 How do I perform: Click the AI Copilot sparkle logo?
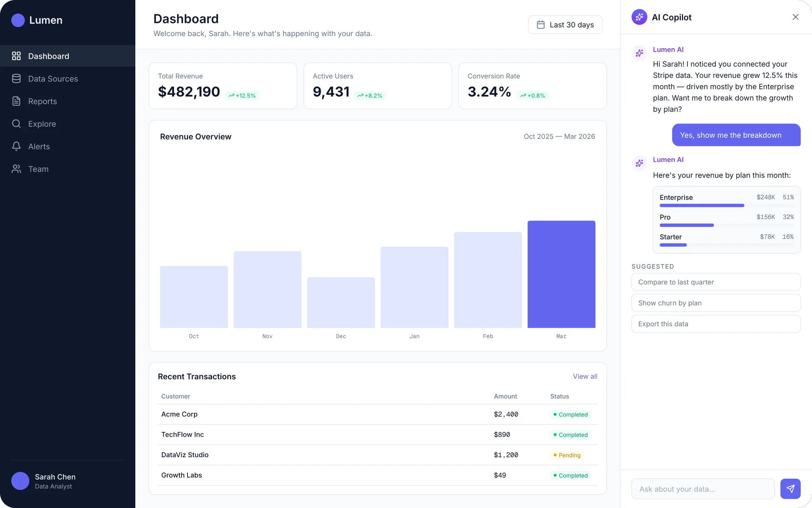point(639,17)
